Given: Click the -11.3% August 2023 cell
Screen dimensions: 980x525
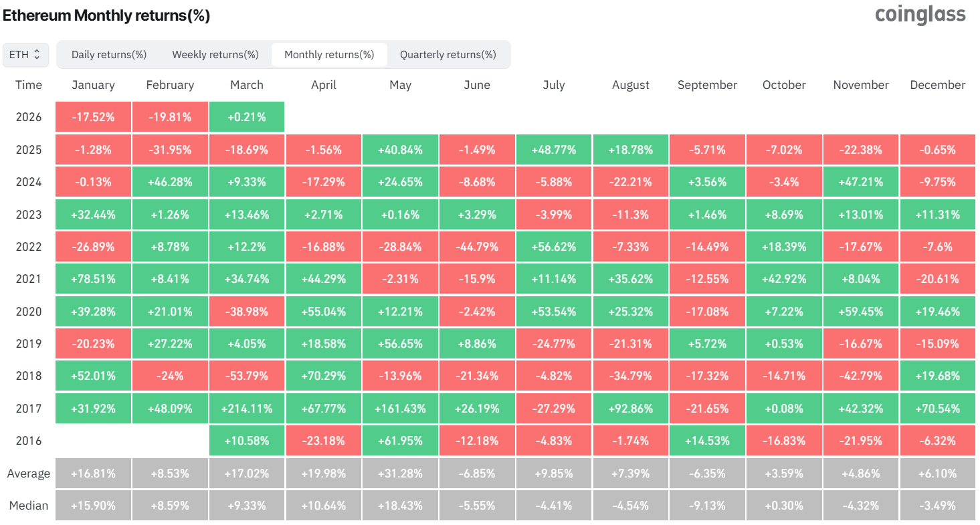Looking at the screenshot, I should (x=631, y=215).
